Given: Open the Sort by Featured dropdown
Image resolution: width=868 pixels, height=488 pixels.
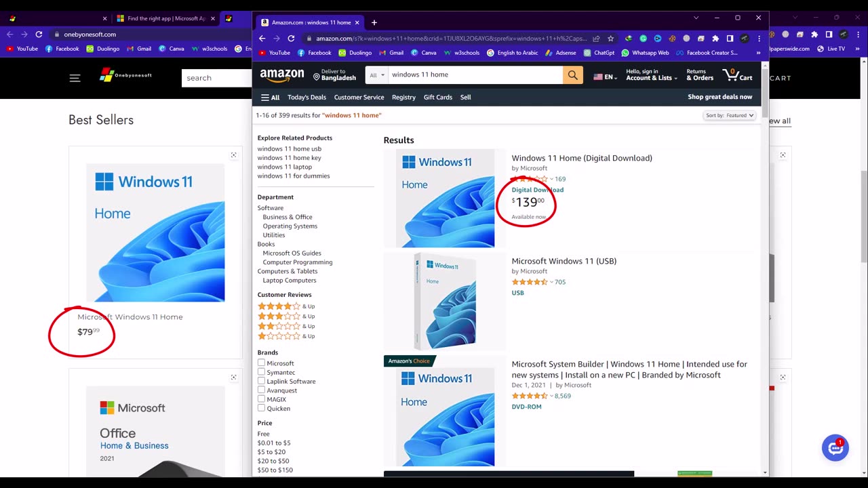Looking at the screenshot, I should point(730,115).
